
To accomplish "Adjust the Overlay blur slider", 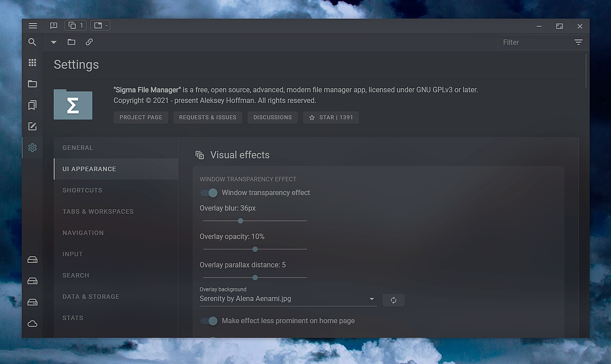I will point(255,221).
